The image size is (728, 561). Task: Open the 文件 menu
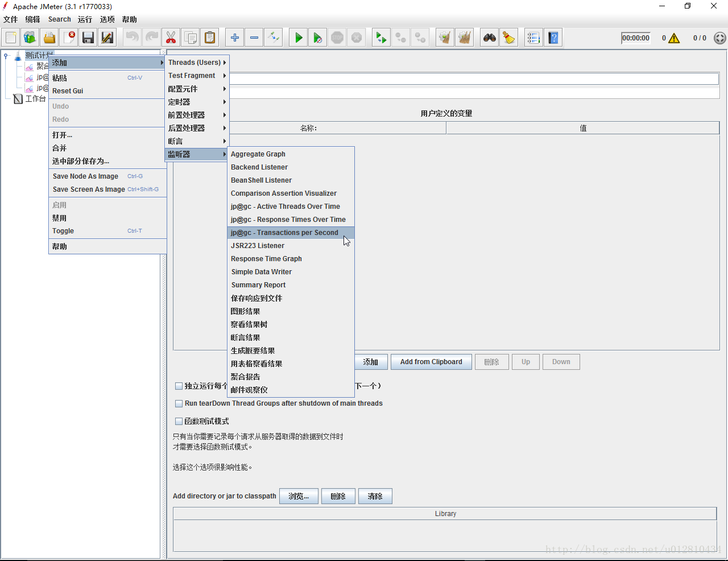click(11, 19)
